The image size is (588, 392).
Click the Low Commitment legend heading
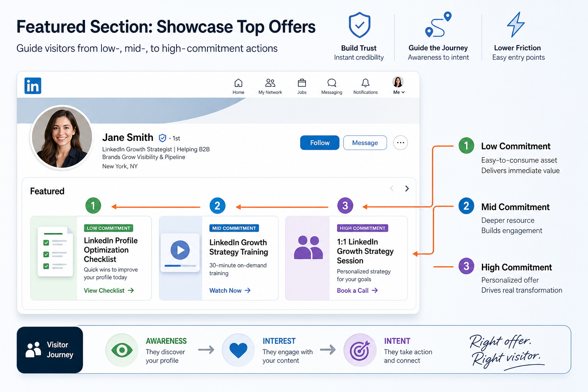tap(516, 146)
